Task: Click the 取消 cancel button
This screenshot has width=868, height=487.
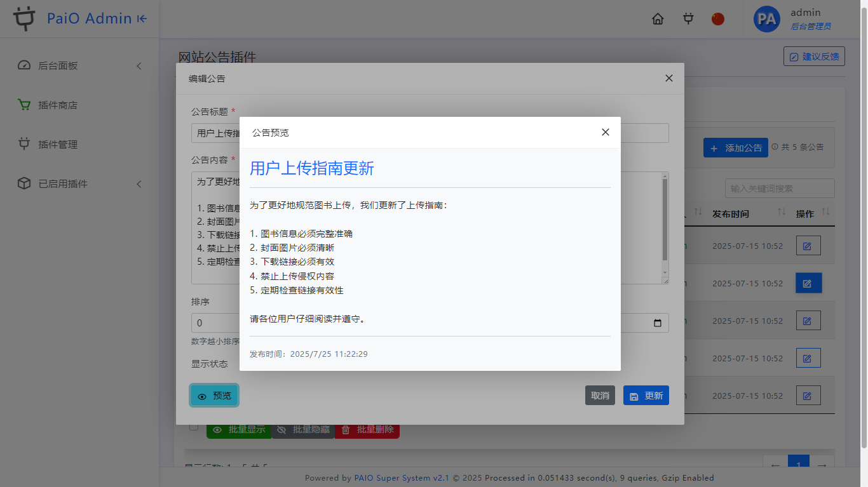Action: pyautogui.click(x=600, y=396)
